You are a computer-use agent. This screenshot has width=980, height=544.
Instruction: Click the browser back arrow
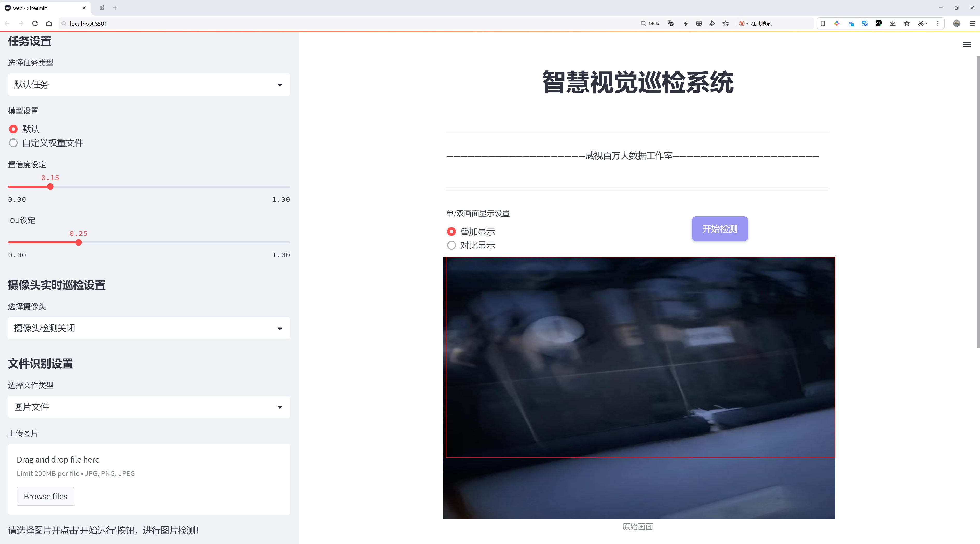7,23
